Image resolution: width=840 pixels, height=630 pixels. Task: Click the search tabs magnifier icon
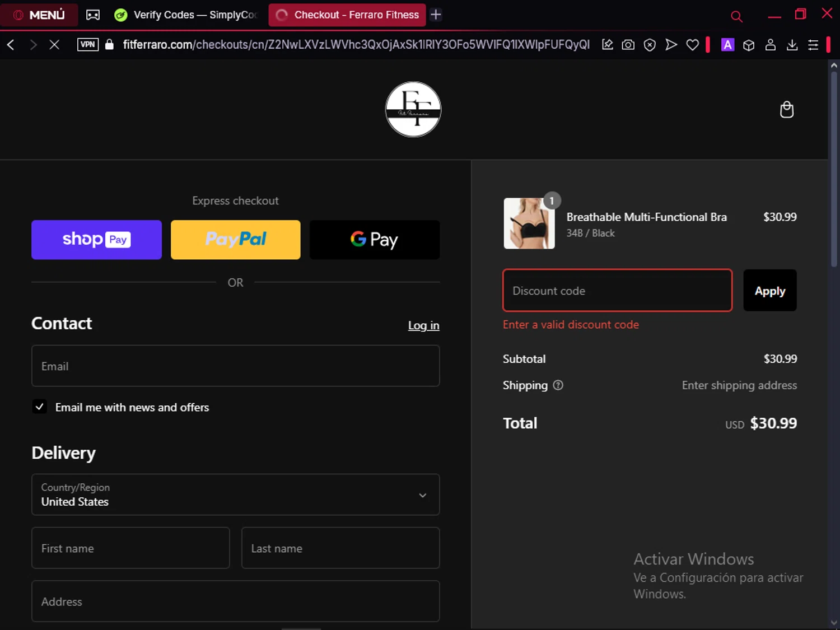[x=736, y=16]
